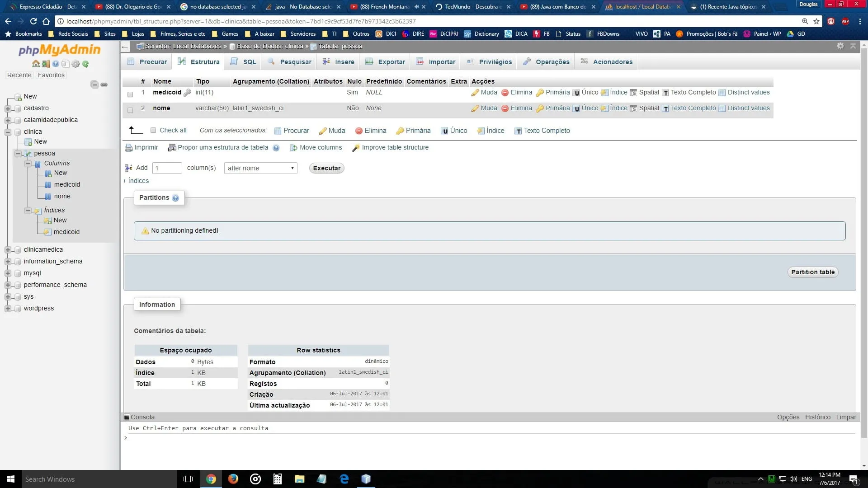Switch to the SQL tab
Image resolution: width=868 pixels, height=488 pixels.
pos(243,62)
